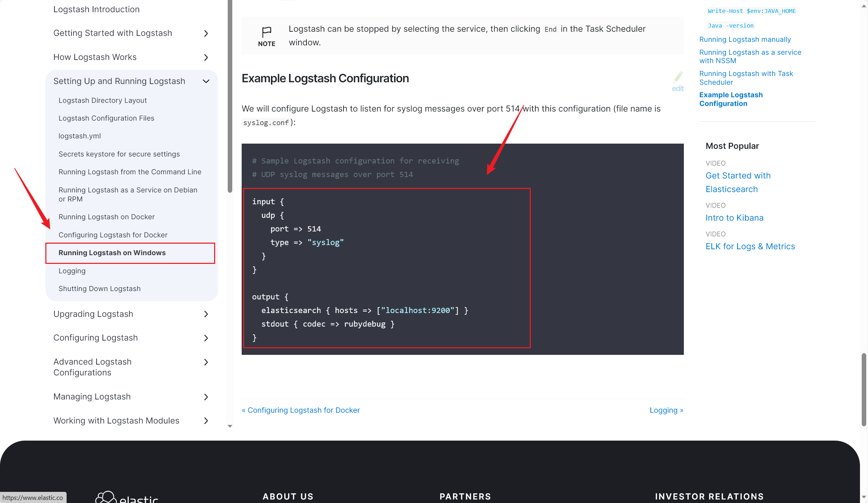Open Get Started with Elasticsearch video
This screenshot has width=868, height=503.
[738, 182]
